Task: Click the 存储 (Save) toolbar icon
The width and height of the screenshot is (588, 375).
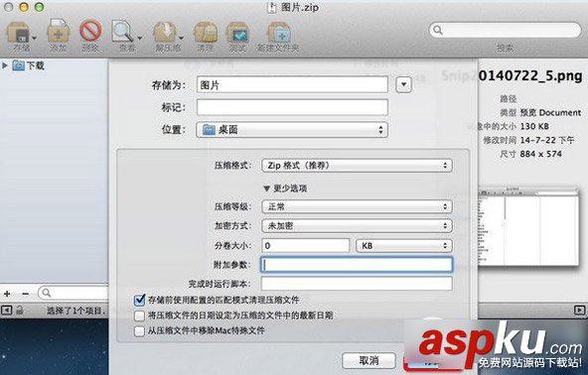Action: point(18,33)
